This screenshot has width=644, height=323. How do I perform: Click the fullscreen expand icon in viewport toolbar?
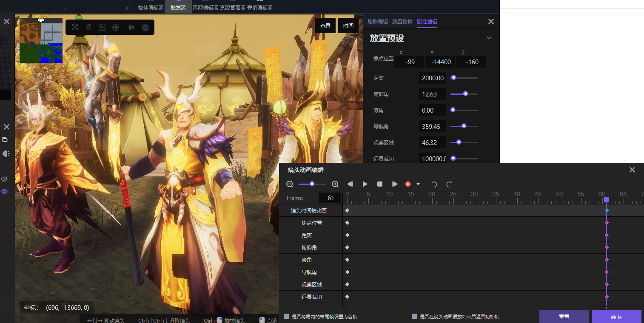pos(75,27)
